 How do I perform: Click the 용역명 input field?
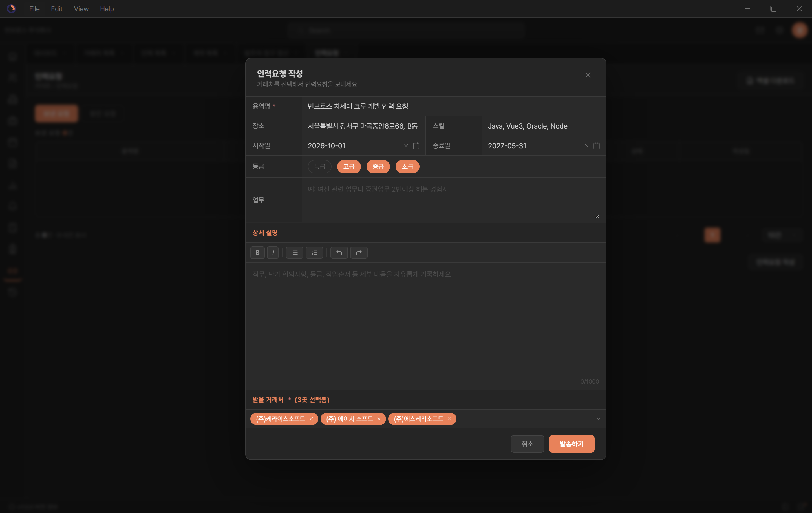point(454,106)
